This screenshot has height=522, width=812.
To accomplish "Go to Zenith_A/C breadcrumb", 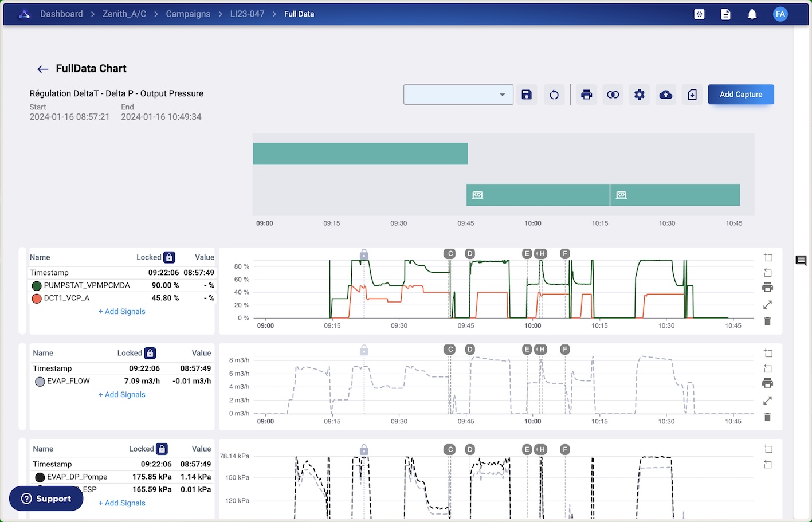I will pyautogui.click(x=124, y=14).
